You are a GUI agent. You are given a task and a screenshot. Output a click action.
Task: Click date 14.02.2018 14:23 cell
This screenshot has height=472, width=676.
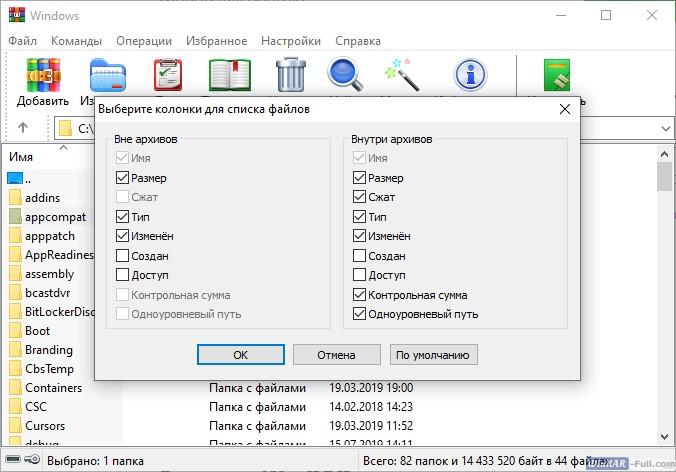pos(371,406)
